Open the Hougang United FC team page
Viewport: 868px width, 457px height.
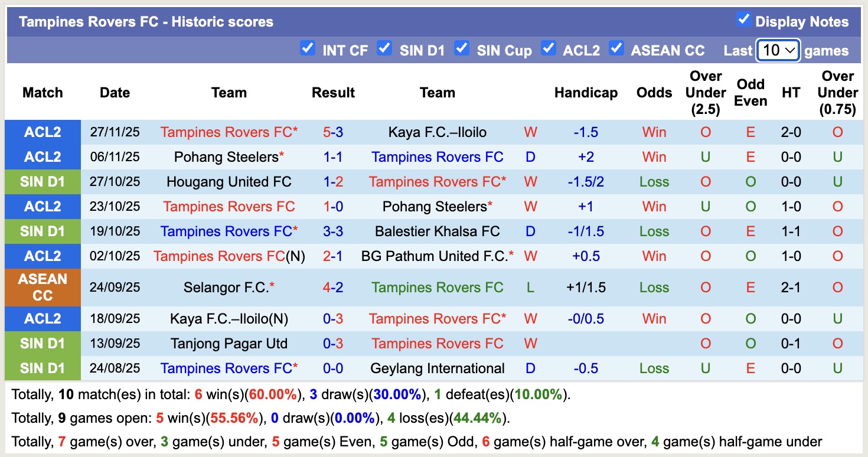coord(229,182)
